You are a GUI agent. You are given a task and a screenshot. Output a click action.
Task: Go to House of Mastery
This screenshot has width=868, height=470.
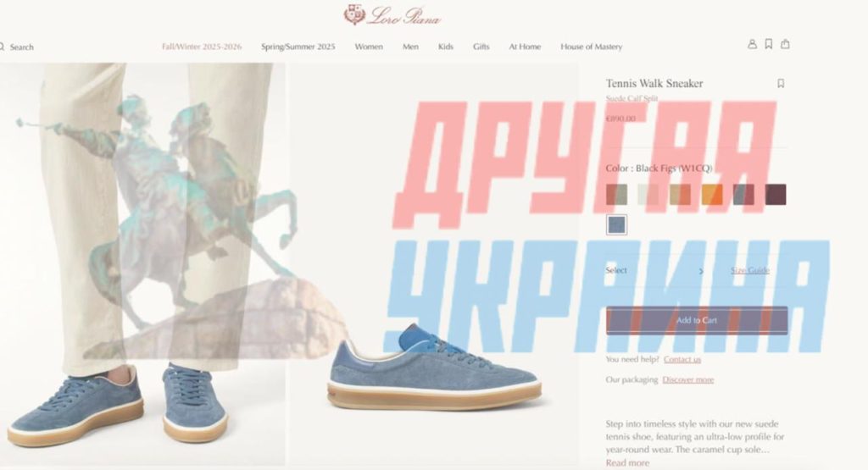[591, 47]
